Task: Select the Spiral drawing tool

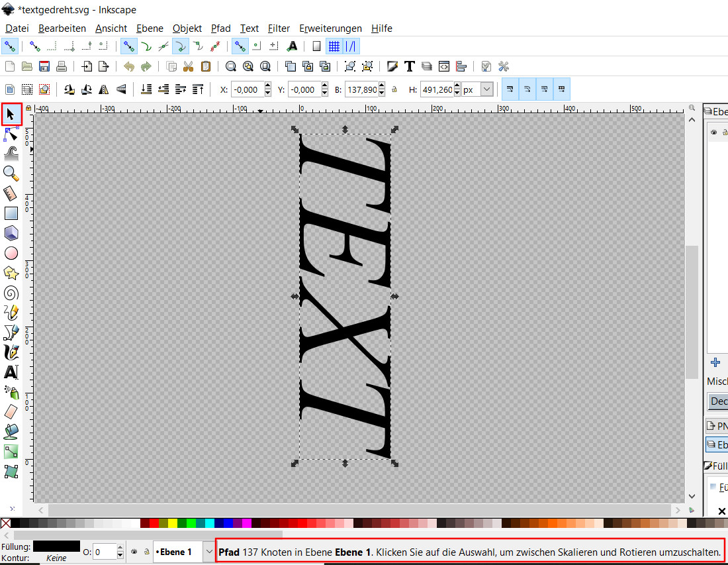Action: (x=11, y=293)
